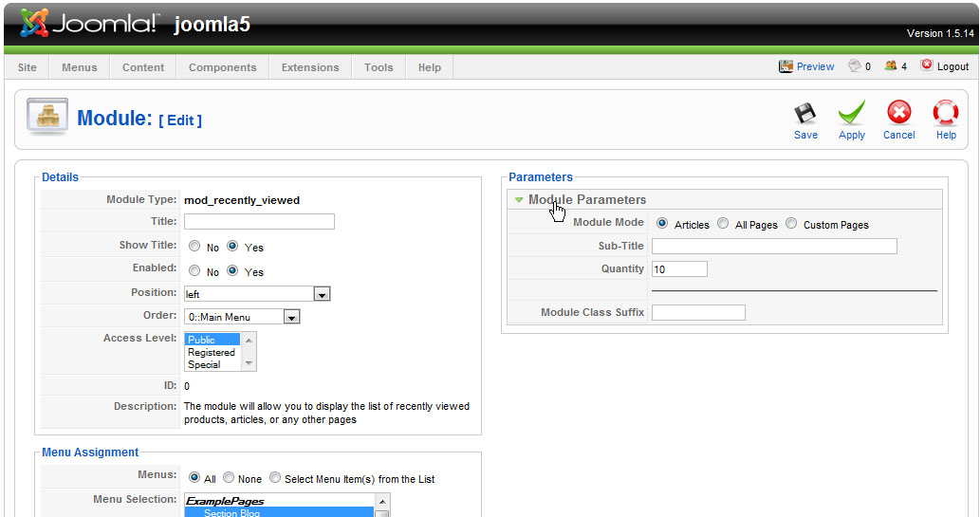
Task: Click Access Level list scroll down arrow
Action: click(x=249, y=363)
